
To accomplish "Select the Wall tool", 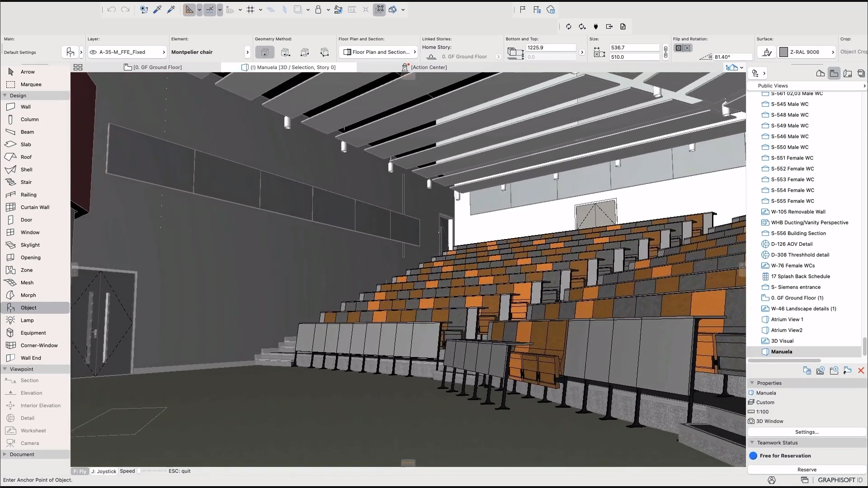I will coord(35,107).
